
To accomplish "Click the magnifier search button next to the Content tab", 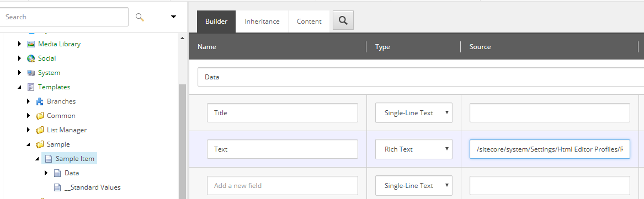I will (x=343, y=20).
